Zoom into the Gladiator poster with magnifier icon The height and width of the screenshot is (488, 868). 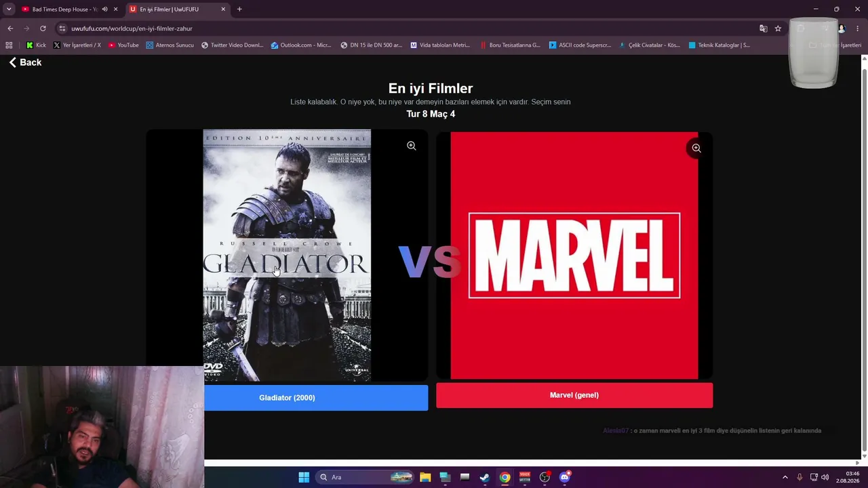pos(411,146)
